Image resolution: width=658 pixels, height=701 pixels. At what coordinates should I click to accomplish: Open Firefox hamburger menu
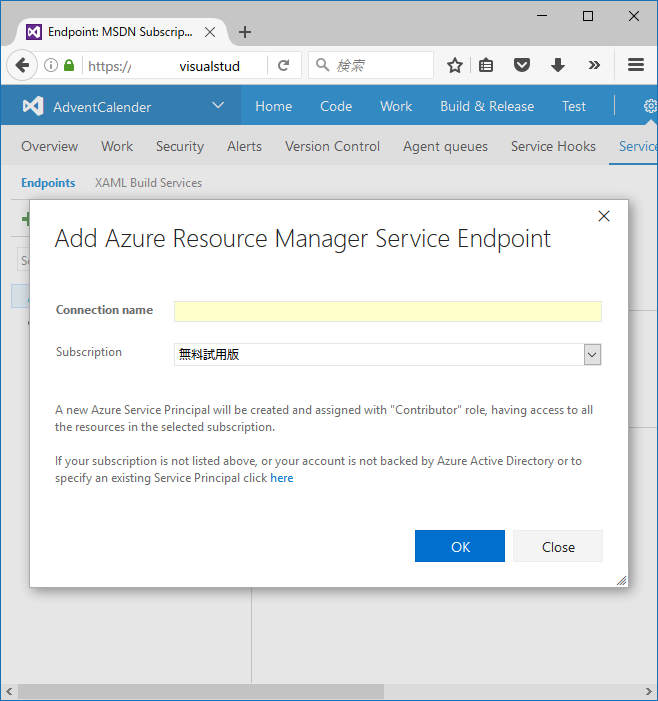click(636, 65)
